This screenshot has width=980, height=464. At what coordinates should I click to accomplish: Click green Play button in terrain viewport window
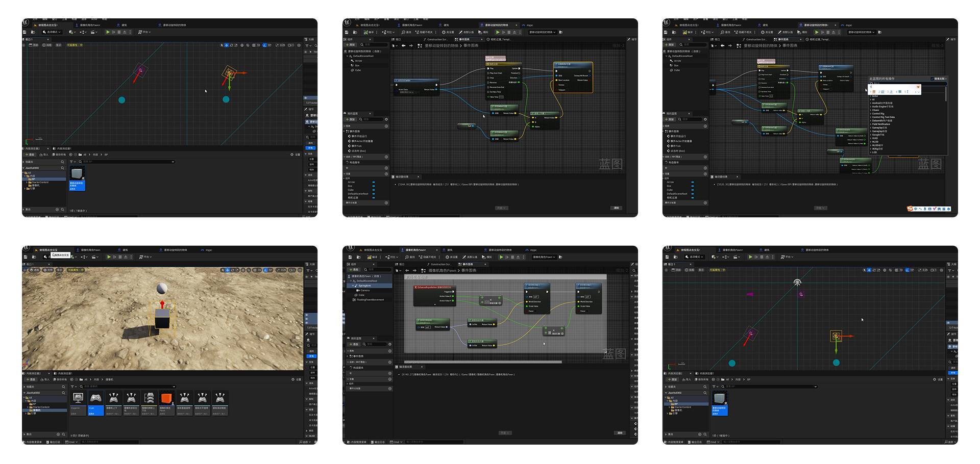(x=109, y=257)
